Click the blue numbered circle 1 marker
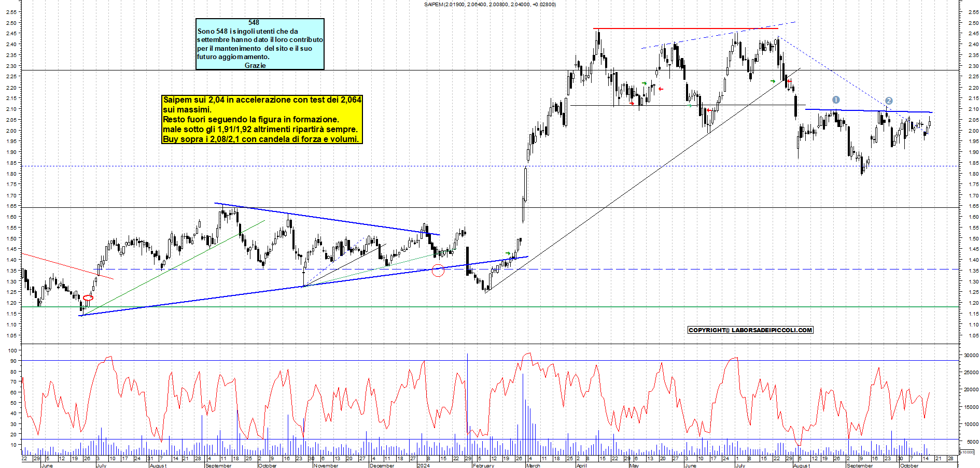 (836, 100)
